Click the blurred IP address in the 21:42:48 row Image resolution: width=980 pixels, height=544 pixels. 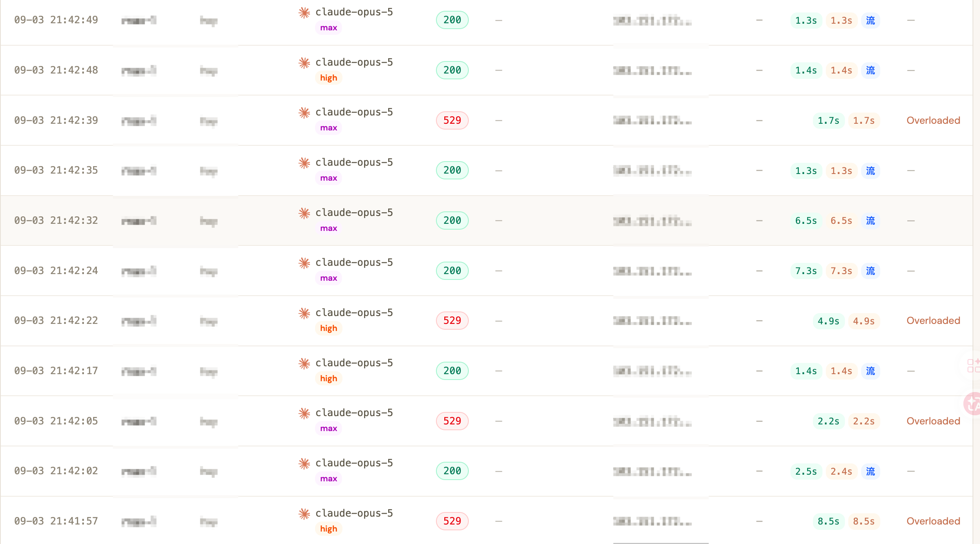pyautogui.click(x=652, y=71)
